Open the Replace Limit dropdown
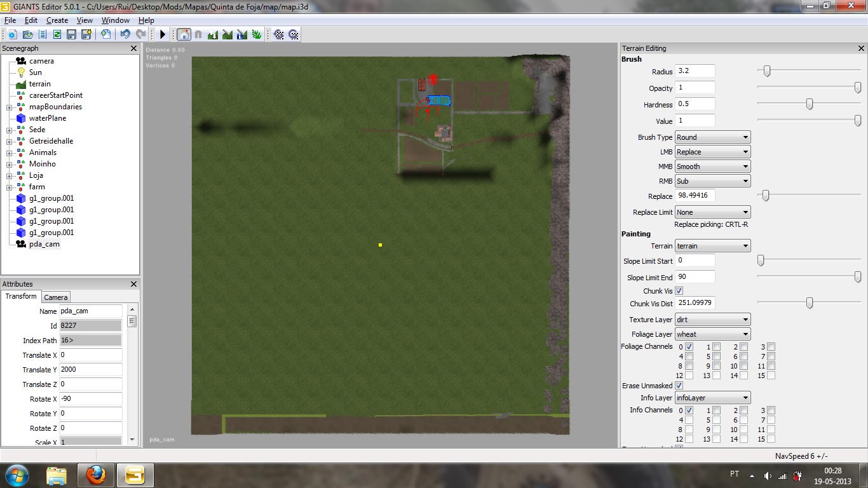 coord(712,212)
